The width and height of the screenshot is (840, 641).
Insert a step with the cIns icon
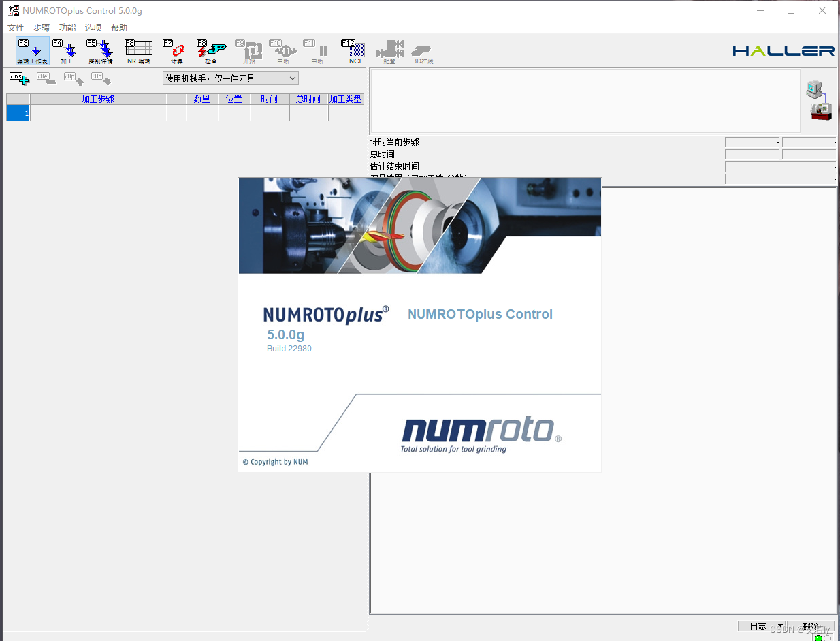click(x=20, y=78)
